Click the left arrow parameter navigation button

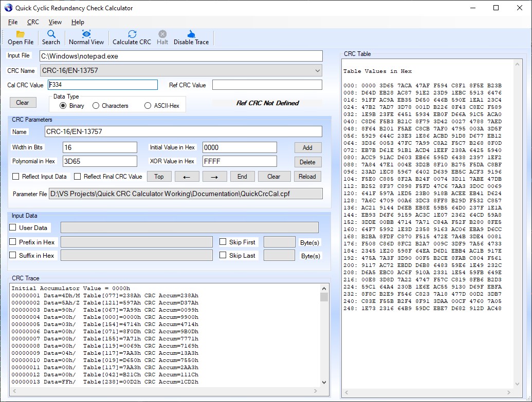187,177
